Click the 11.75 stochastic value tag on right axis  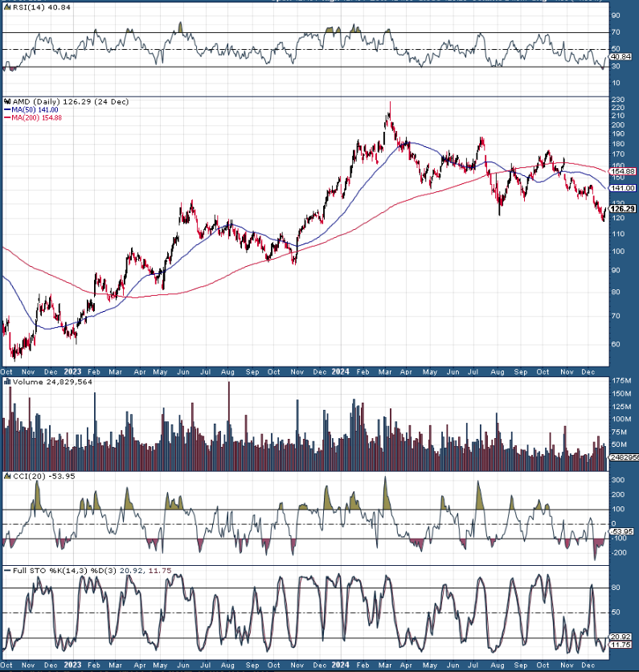click(622, 645)
